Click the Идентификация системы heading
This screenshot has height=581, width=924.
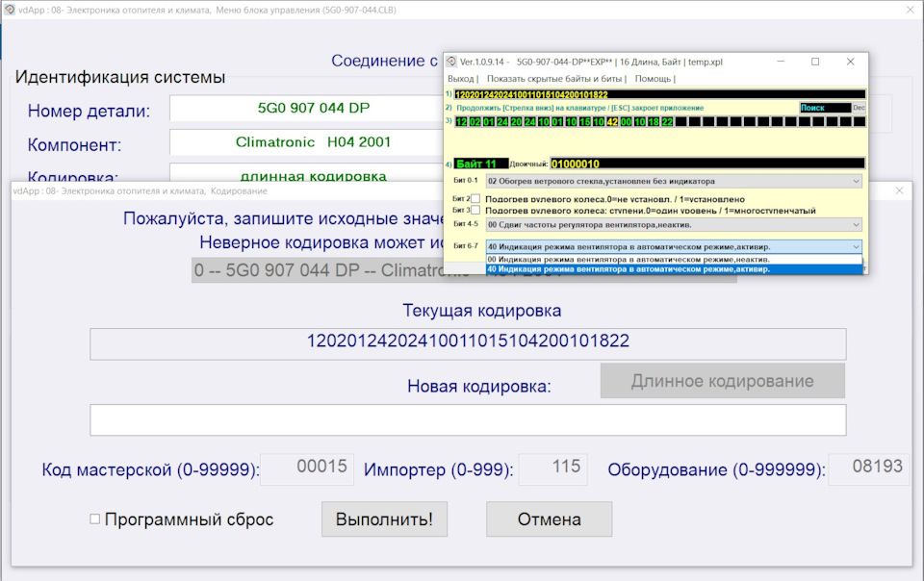[120, 77]
